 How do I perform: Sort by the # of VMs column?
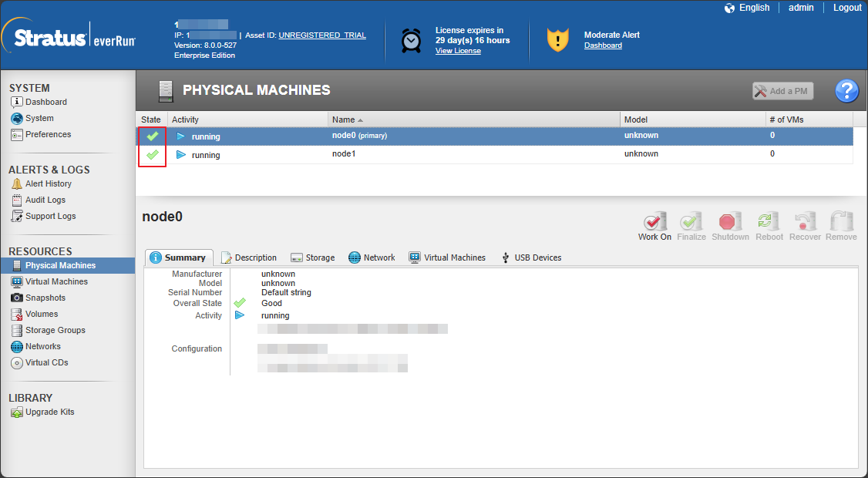click(809, 119)
